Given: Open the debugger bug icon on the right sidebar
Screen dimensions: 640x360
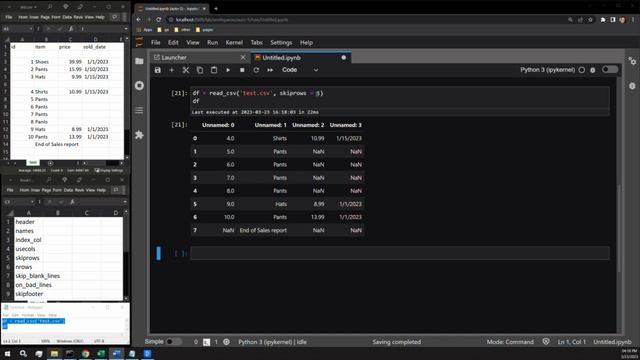Looking at the screenshot, I should (x=632, y=86).
